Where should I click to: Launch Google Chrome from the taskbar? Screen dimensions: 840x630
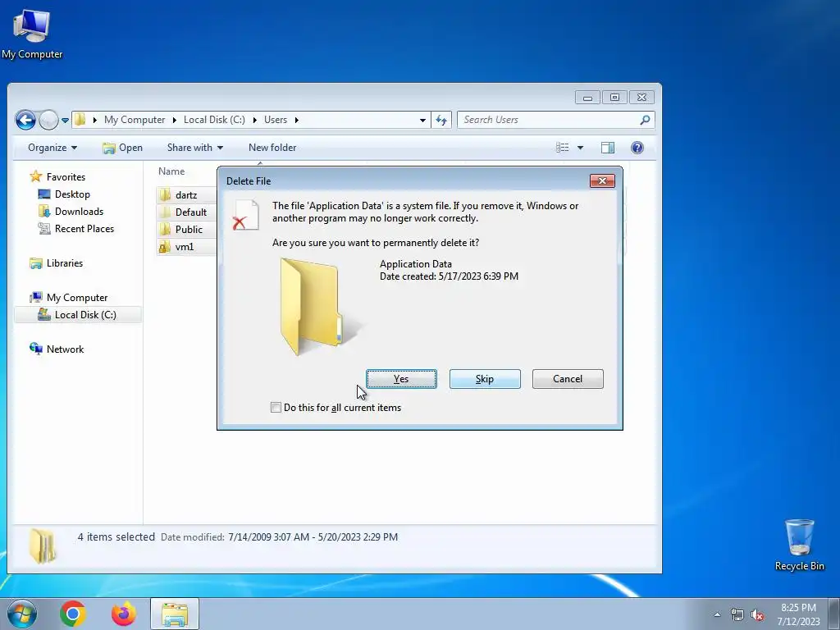[x=73, y=614]
